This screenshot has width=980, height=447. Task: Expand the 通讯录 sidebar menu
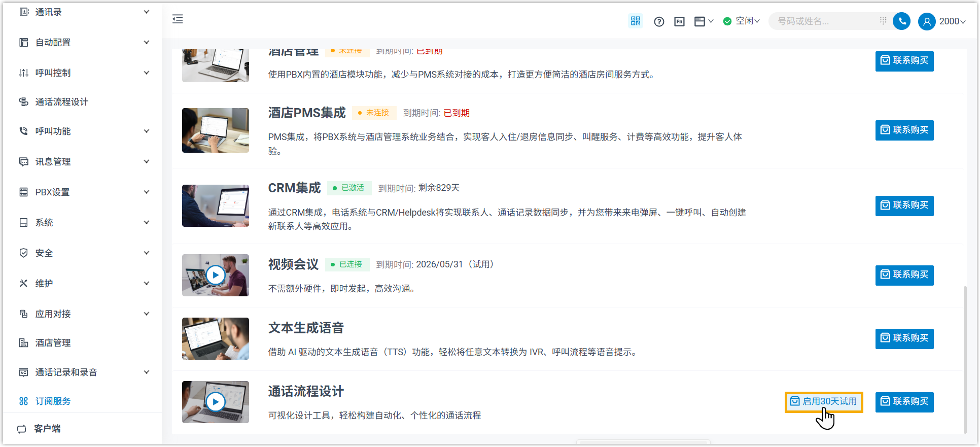[x=84, y=12]
